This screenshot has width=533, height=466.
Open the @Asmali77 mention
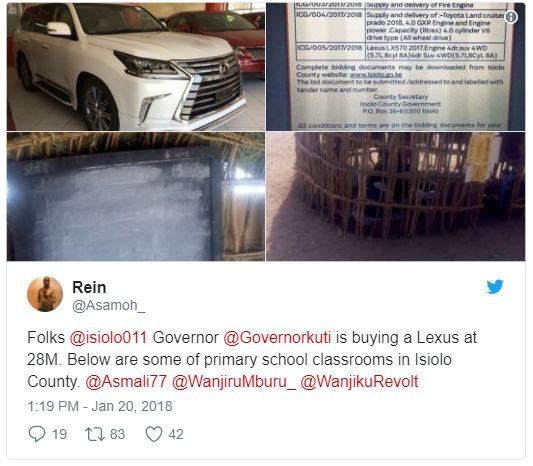click(126, 381)
